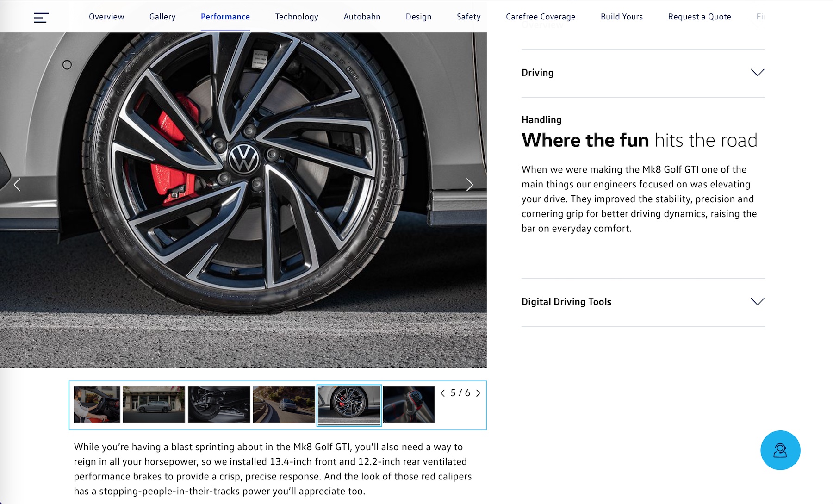Expand the Driving section chevron
The width and height of the screenshot is (833, 504).
tap(757, 73)
